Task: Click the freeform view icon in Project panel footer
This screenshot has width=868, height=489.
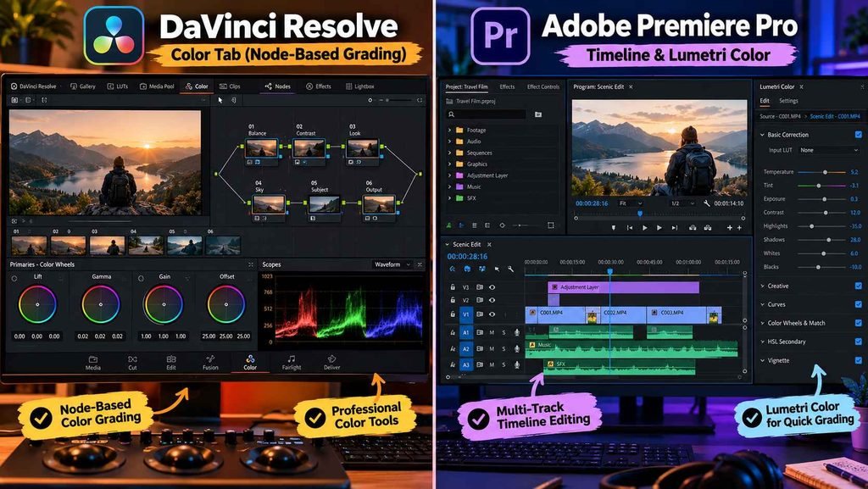Action: coord(487,225)
